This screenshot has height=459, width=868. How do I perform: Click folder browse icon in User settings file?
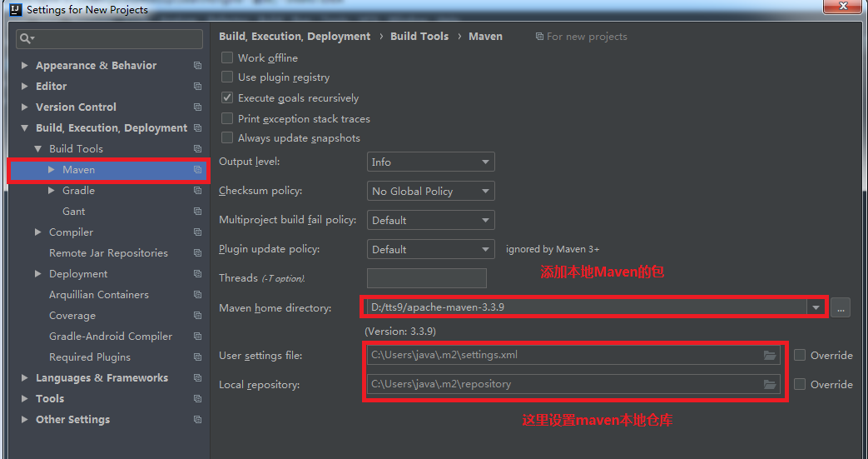coord(770,356)
